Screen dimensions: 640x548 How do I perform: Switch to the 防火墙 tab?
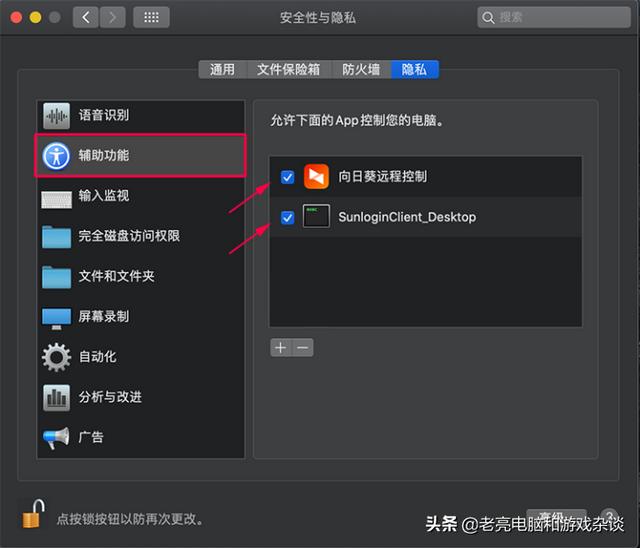(x=361, y=69)
